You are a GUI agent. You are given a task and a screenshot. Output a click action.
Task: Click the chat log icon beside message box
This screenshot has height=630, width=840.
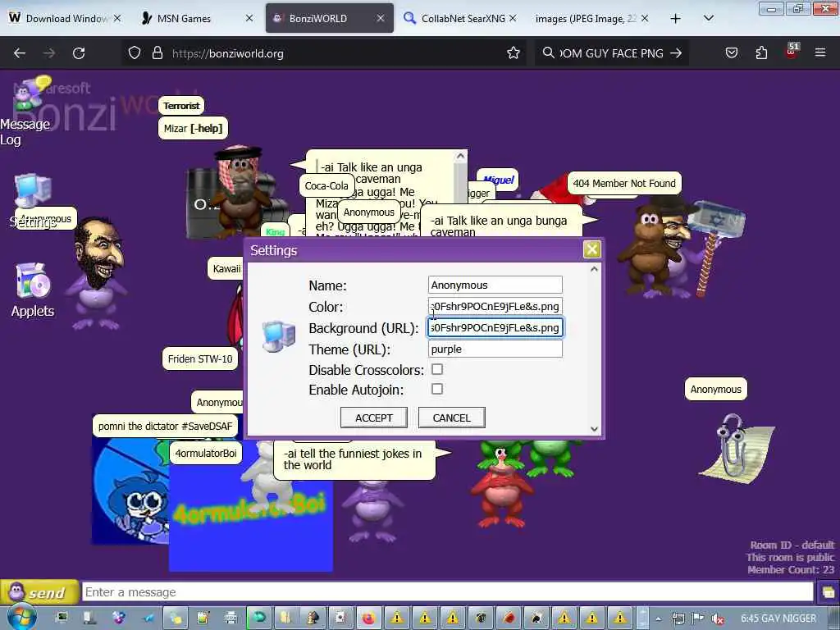coord(828,592)
